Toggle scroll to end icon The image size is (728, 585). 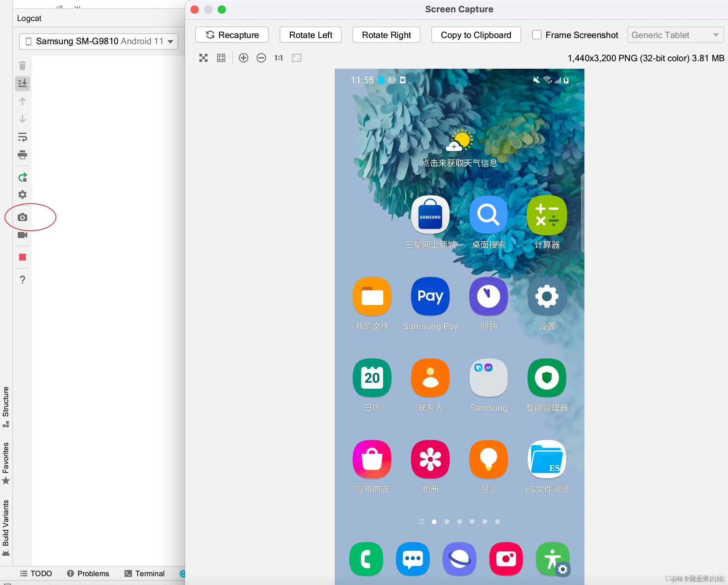pyautogui.click(x=22, y=83)
